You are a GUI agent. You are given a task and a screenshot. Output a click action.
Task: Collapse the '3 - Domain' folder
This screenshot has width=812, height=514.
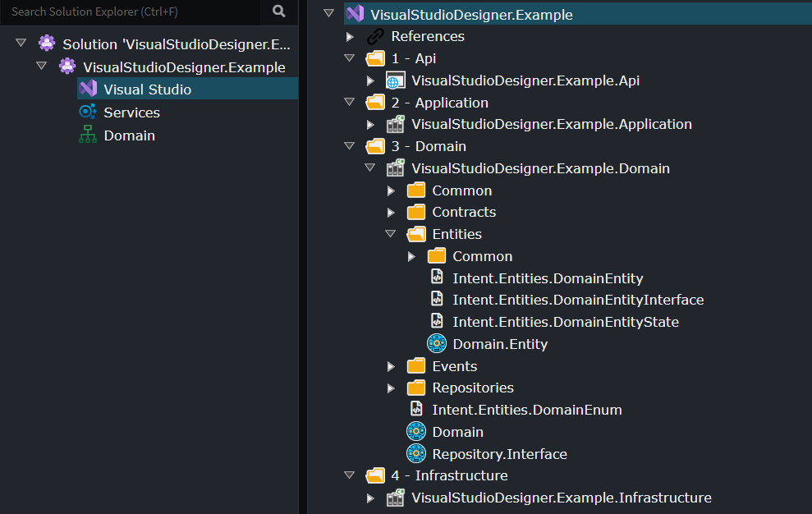coord(350,145)
